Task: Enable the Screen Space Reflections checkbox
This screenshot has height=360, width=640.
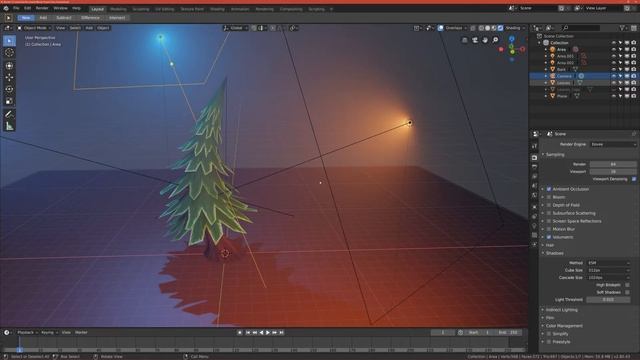Action: (x=549, y=221)
